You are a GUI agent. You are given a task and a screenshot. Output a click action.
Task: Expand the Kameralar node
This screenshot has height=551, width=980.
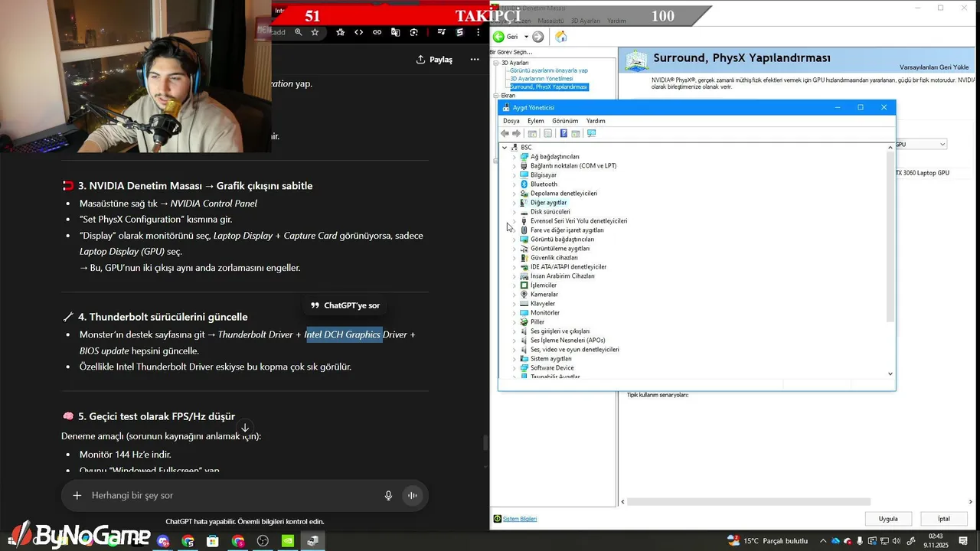(x=514, y=295)
